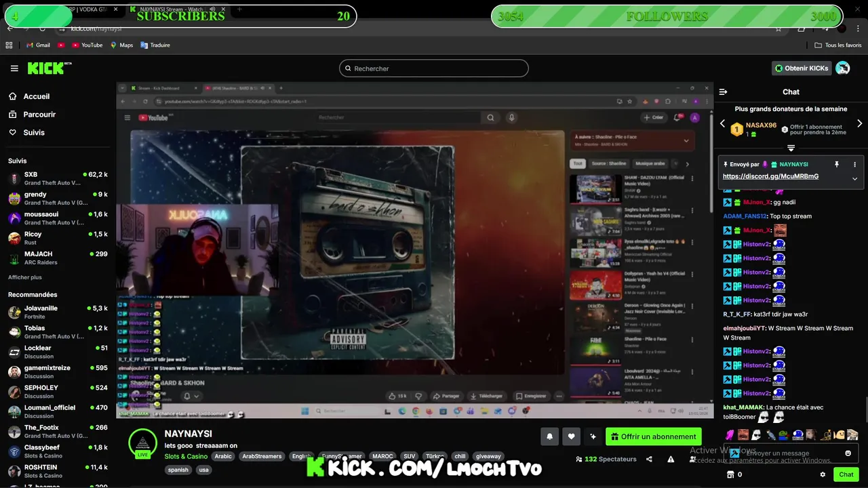The height and width of the screenshot is (488, 868).
Task: Click the Obtenir KICKs button
Action: [802, 68]
